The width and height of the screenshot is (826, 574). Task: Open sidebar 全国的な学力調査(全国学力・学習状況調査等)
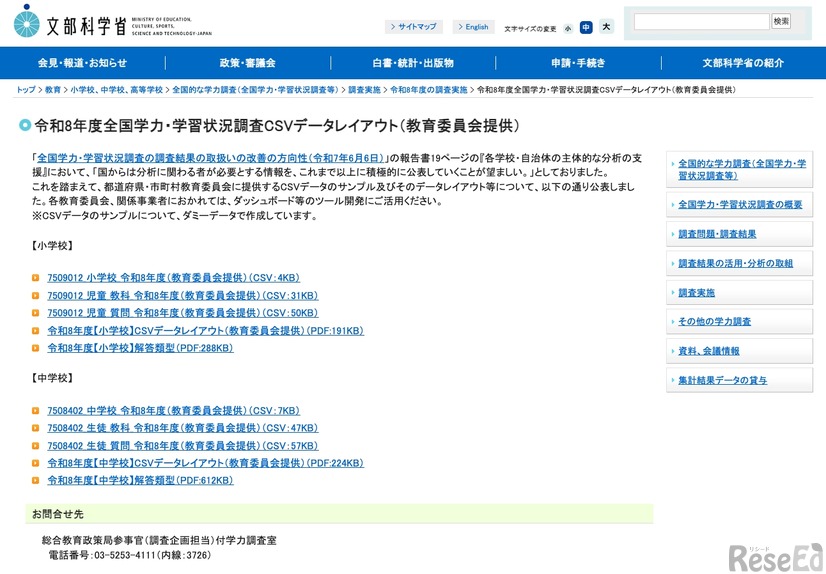[740, 169]
